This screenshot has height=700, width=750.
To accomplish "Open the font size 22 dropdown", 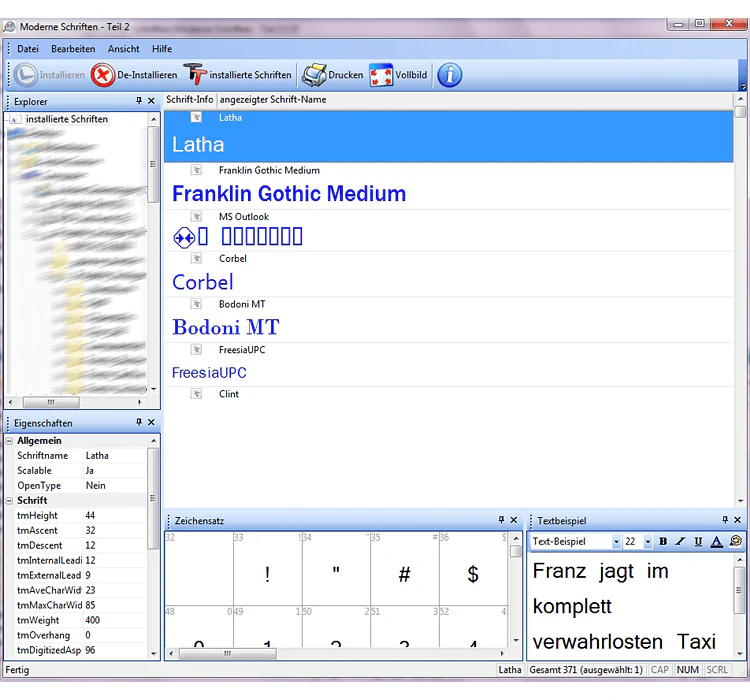I will pyautogui.click(x=648, y=542).
